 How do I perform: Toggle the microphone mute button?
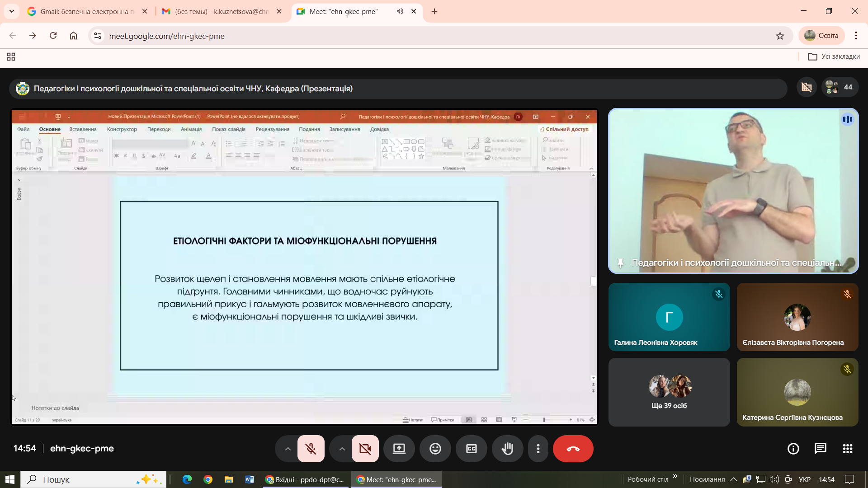[311, 449]
